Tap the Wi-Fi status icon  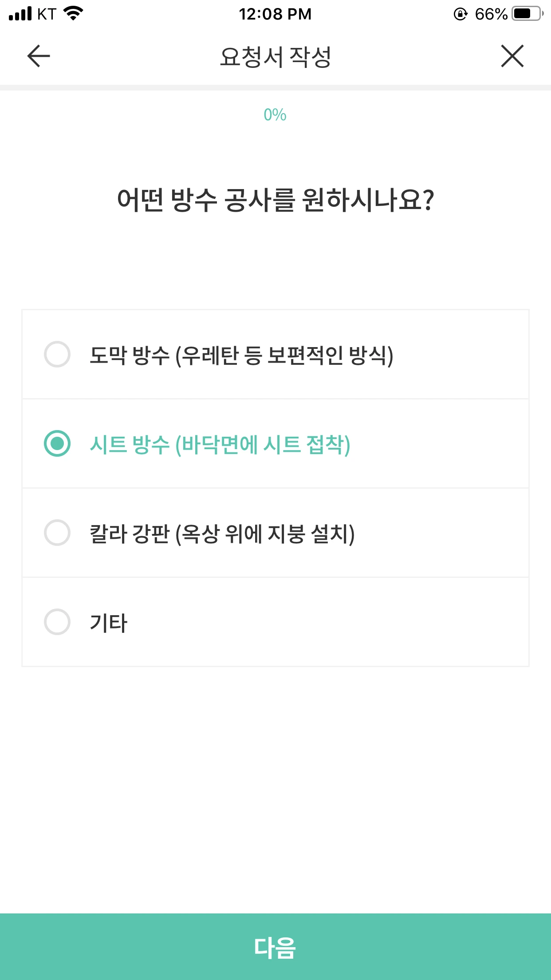coord(74,13)
